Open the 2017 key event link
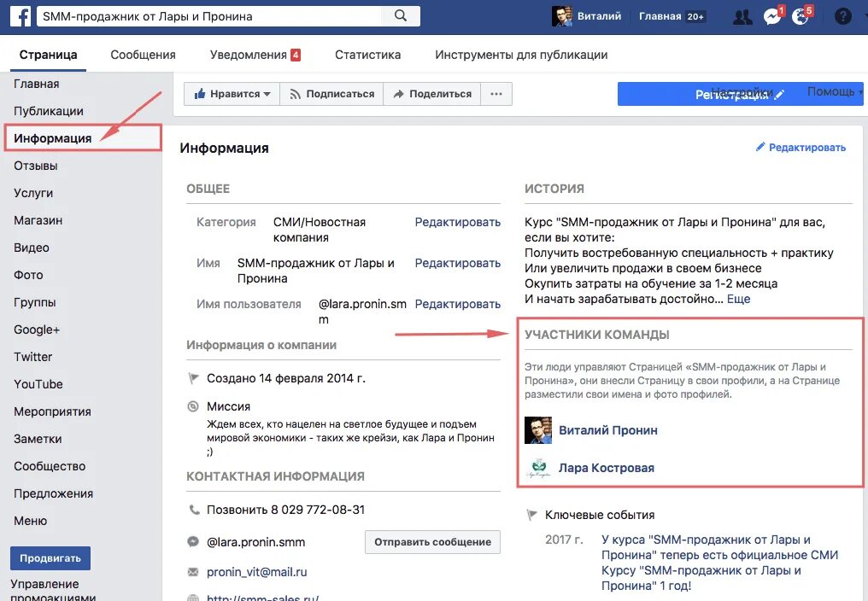This screenshot has height=601, width=868. pos(719,563)
